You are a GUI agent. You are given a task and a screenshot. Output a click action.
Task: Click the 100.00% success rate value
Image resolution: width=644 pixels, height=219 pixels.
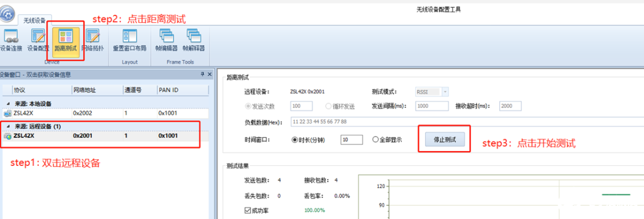314,211
